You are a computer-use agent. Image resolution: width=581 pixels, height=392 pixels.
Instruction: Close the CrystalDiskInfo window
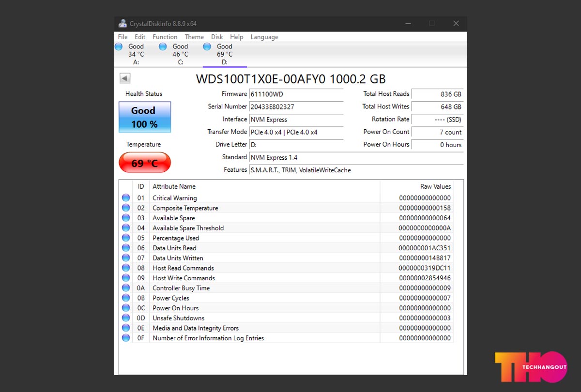[x=456, y=24]
